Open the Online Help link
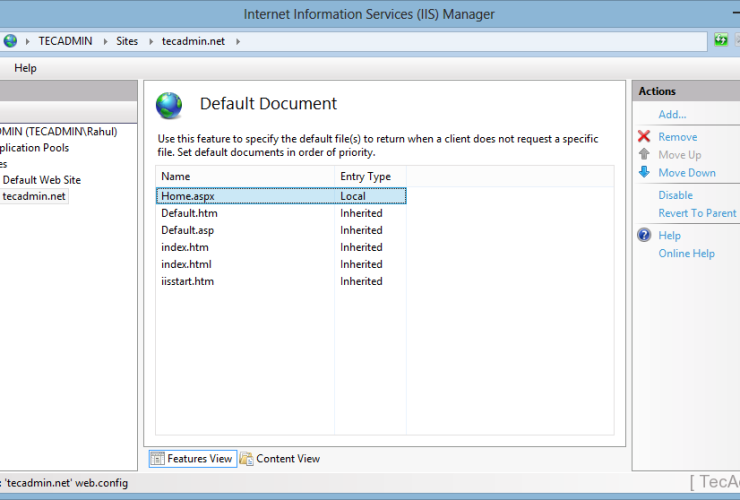 tap(686, 254)
